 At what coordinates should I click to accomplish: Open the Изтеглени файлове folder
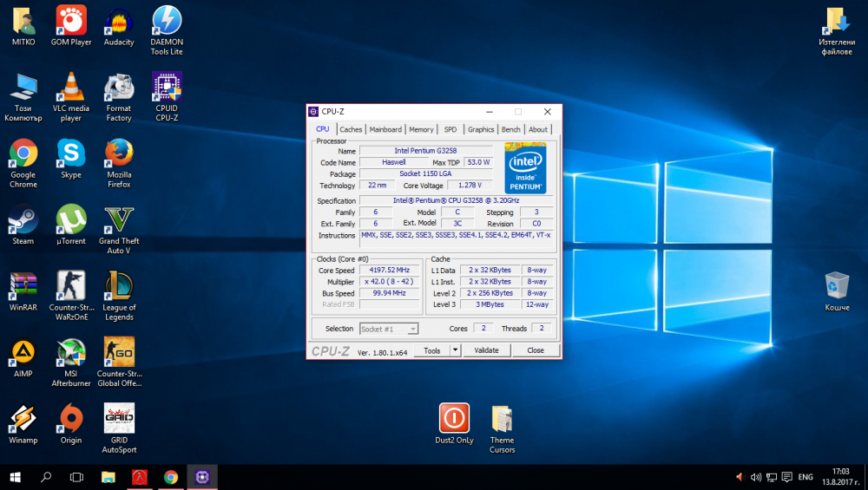point(837,30)
